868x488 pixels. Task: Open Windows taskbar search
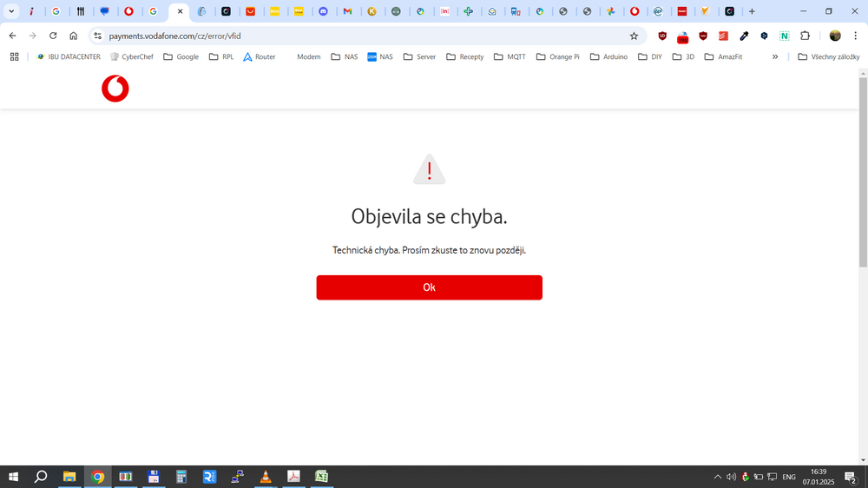pos(41,477)
